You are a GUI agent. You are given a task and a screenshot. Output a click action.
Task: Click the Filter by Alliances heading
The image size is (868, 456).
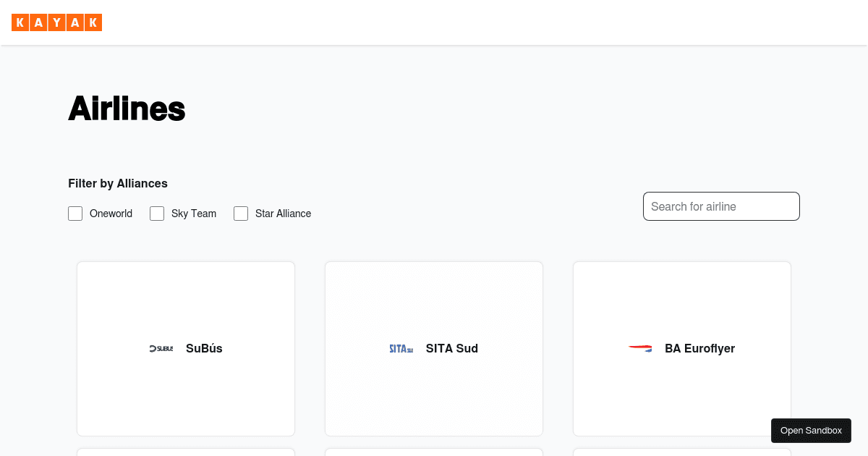coord(118,183)
